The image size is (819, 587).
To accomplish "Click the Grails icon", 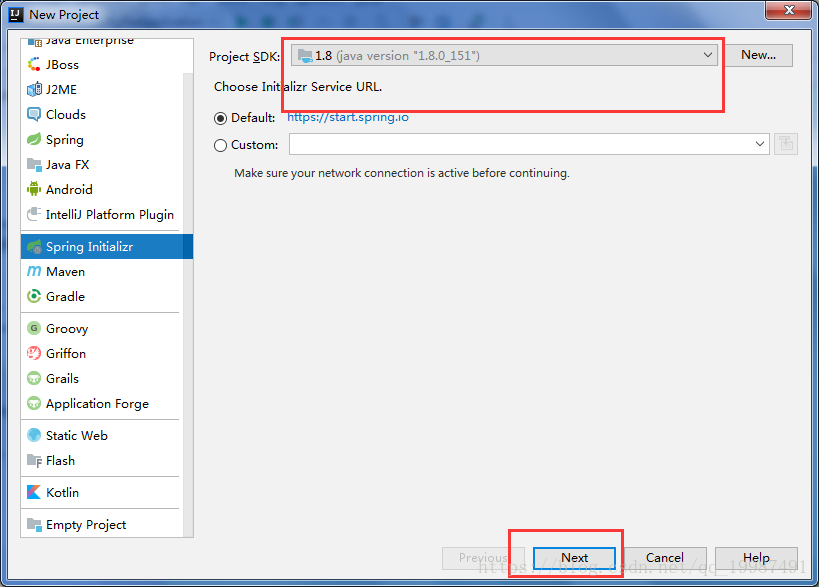I will click(34, 378).
